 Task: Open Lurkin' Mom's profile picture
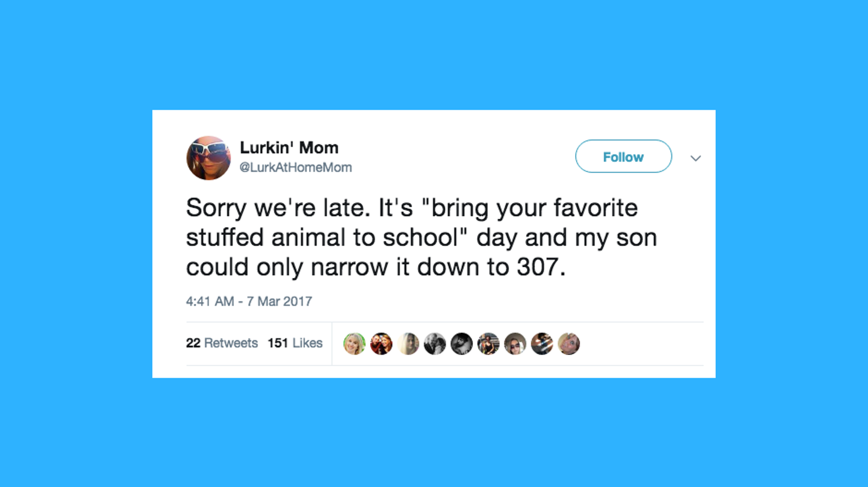click(x=208, y=158)
